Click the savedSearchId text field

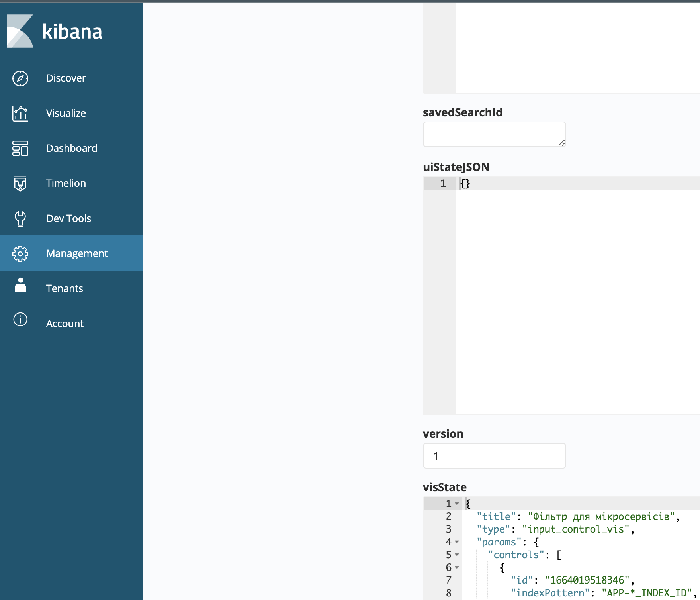click(494, 134)
